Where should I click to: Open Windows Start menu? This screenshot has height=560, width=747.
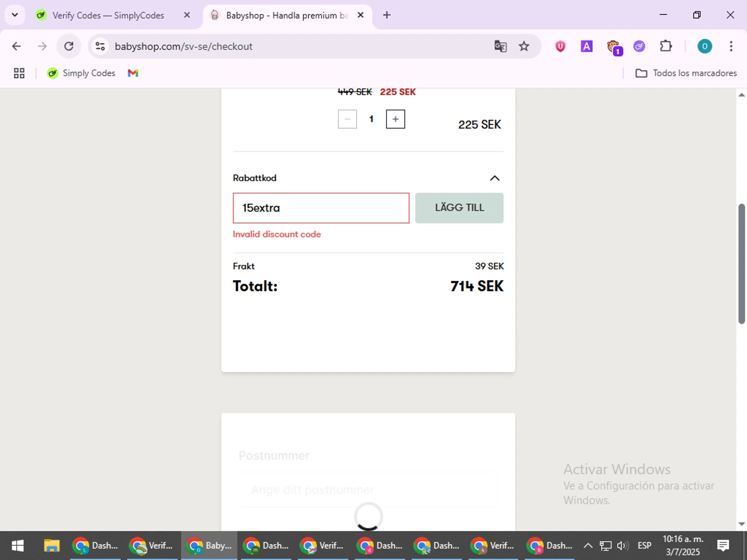pyautogui.click(x=17, y=546)
